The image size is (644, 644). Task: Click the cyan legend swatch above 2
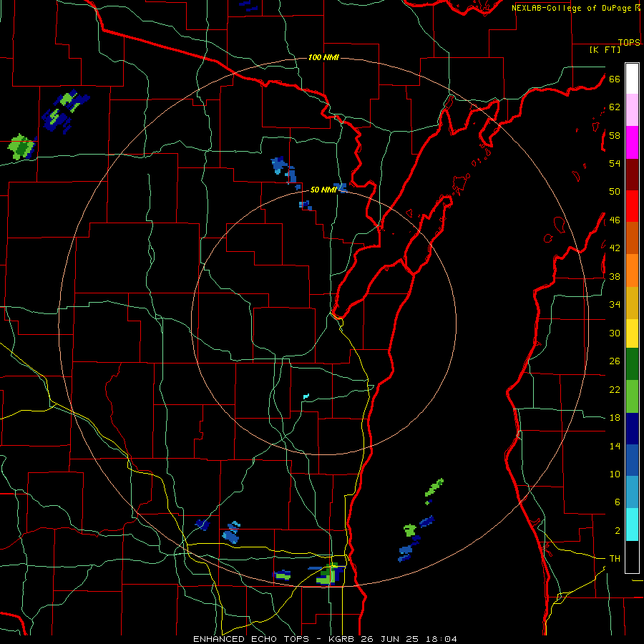pos(632,525)
